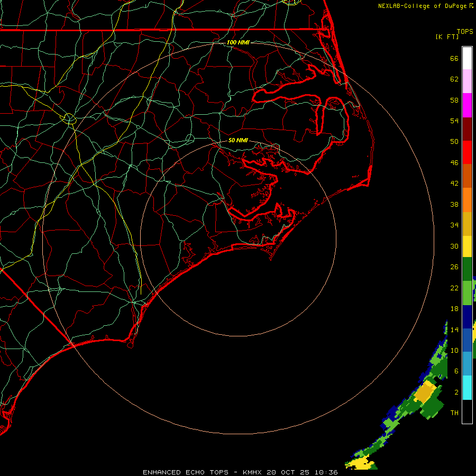Click the legend value "14"
Viewport: 476px width, 476px height.
(x=454, y=329)
